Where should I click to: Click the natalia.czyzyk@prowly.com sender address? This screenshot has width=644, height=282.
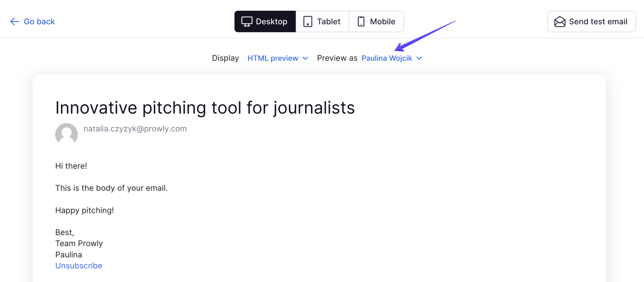pos(135,129)
